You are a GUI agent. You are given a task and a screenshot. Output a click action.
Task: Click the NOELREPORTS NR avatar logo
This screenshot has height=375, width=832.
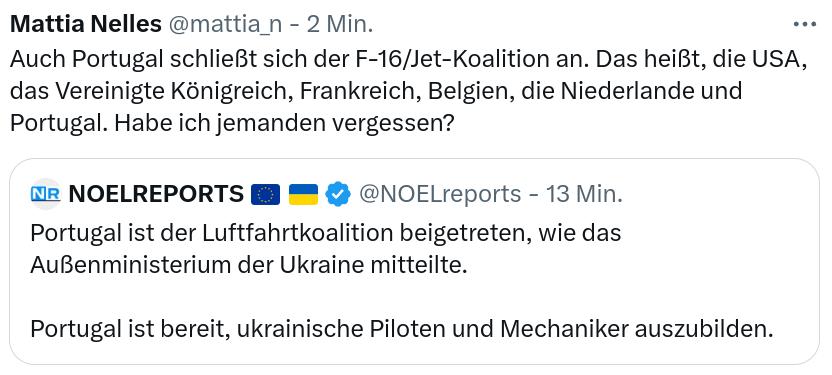45,194
